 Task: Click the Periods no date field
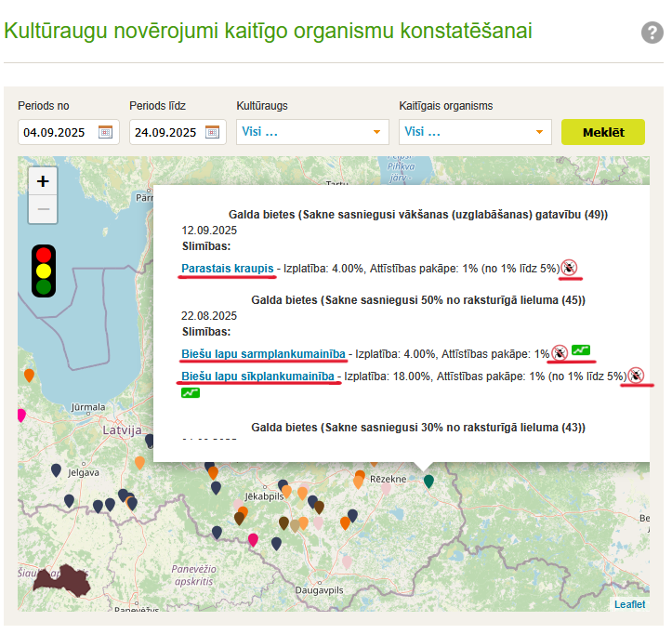[x=56, y=132]
